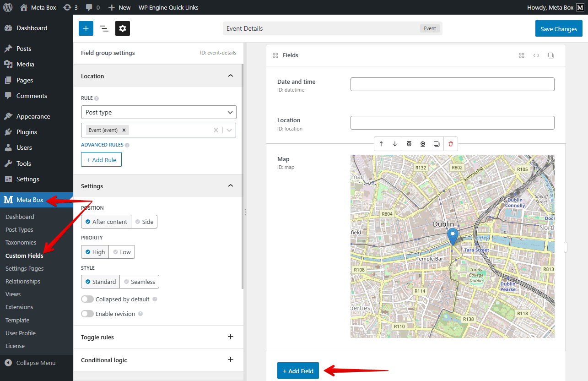Image resolution: width=588 pixels, height=381 pixels.
Task: Choose the Seamless style
Action: (x=139, y=282)
